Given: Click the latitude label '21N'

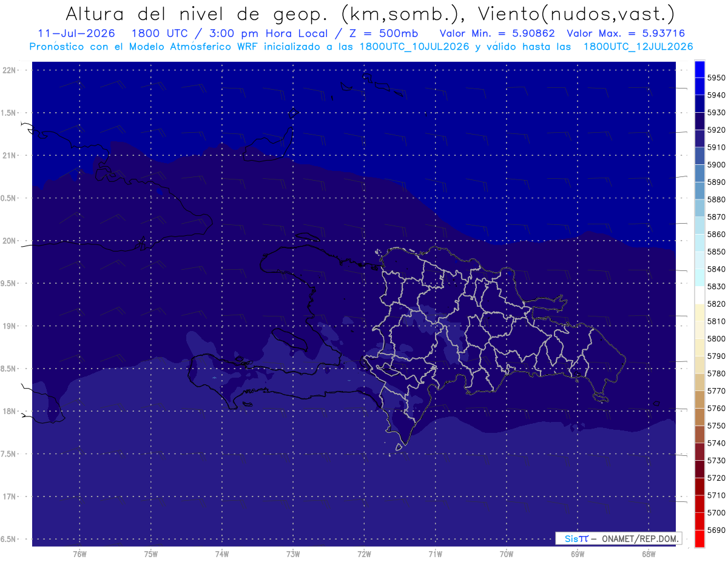Looking at the screenshot, I should pyautogui.click(x=8, y=155).
